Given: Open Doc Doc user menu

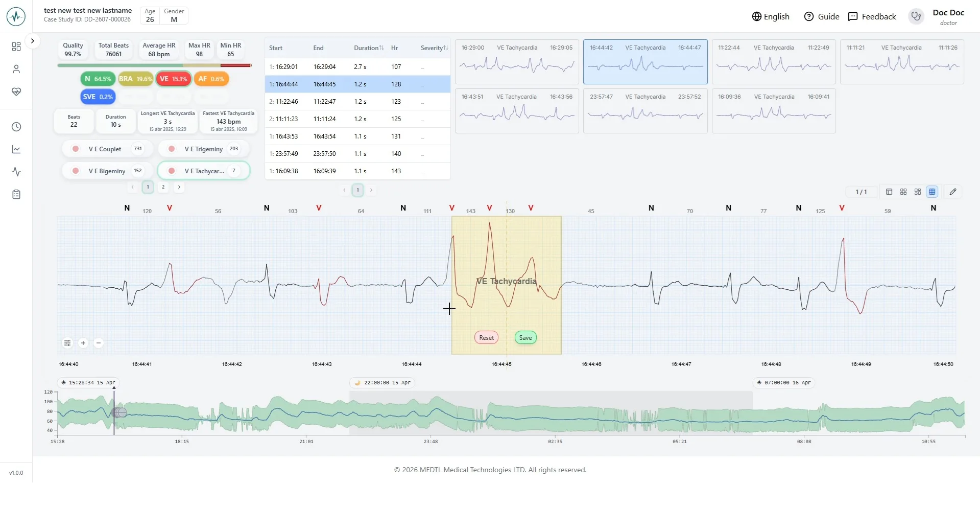Looking at the screenshot, I should pyautogui.click(x=948, y=16).
